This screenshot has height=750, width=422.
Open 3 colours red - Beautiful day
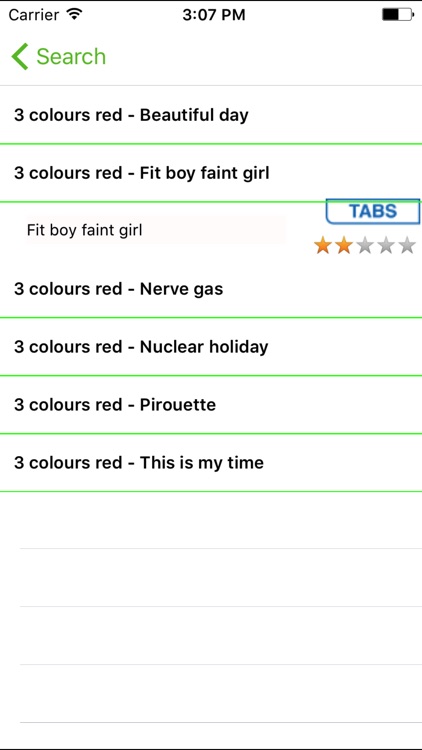[211, 115]
